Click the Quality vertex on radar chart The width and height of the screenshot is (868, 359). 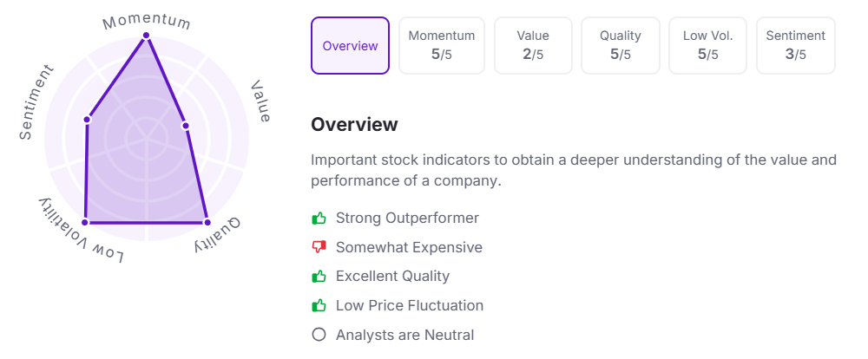coord(207,222)
